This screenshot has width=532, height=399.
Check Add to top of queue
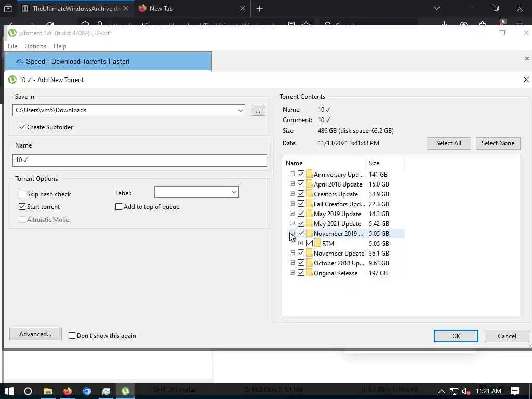coord(119,207)
